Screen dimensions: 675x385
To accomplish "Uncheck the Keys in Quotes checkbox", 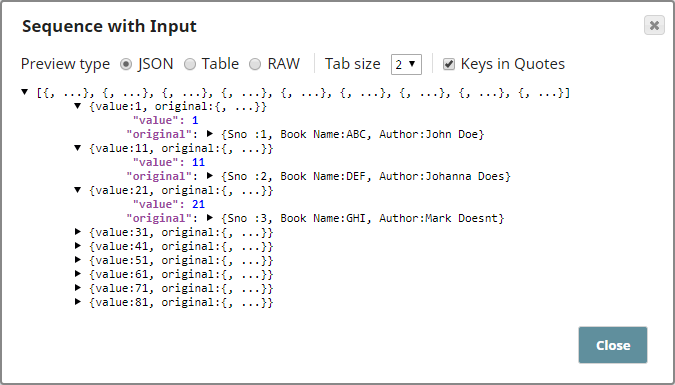I will [x=449, y=64].
